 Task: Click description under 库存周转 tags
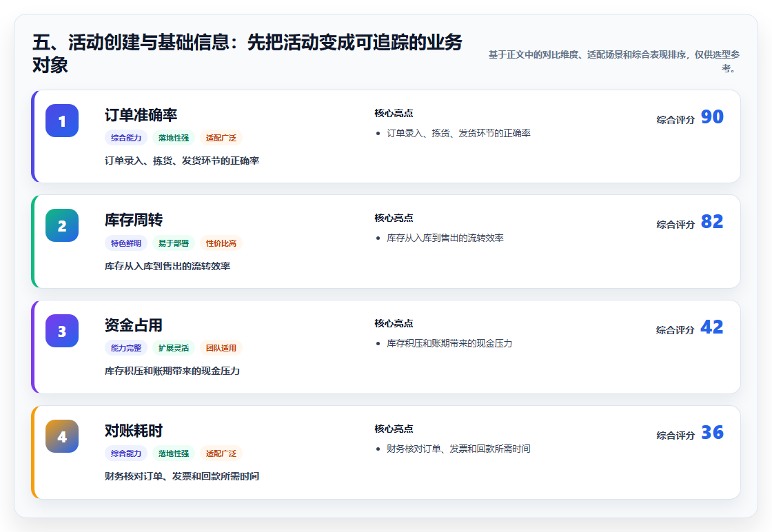pos(167,266)
